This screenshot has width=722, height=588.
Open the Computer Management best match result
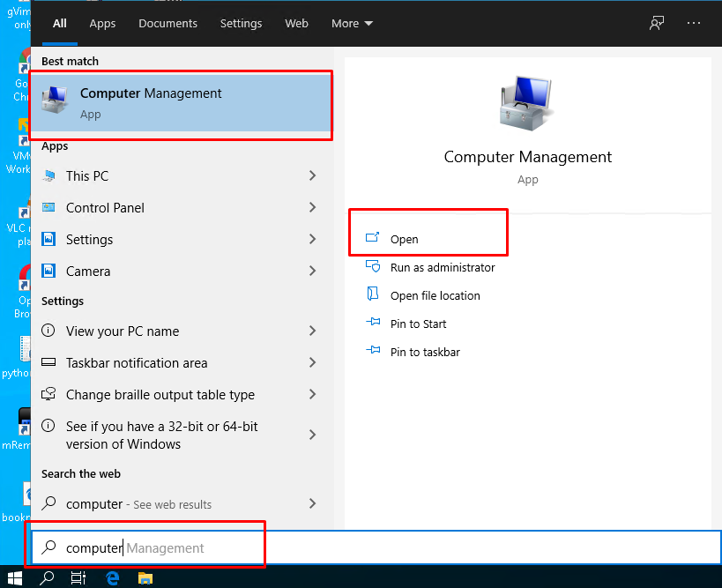coord(181,104)
